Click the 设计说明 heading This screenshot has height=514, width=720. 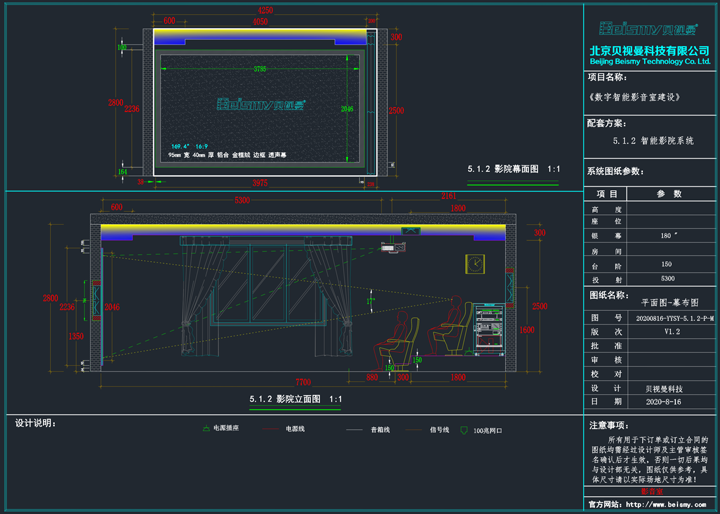(35, 423)
